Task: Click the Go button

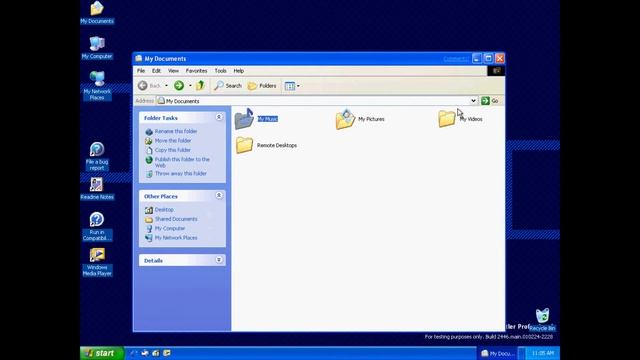Action: tap(490, 101)
